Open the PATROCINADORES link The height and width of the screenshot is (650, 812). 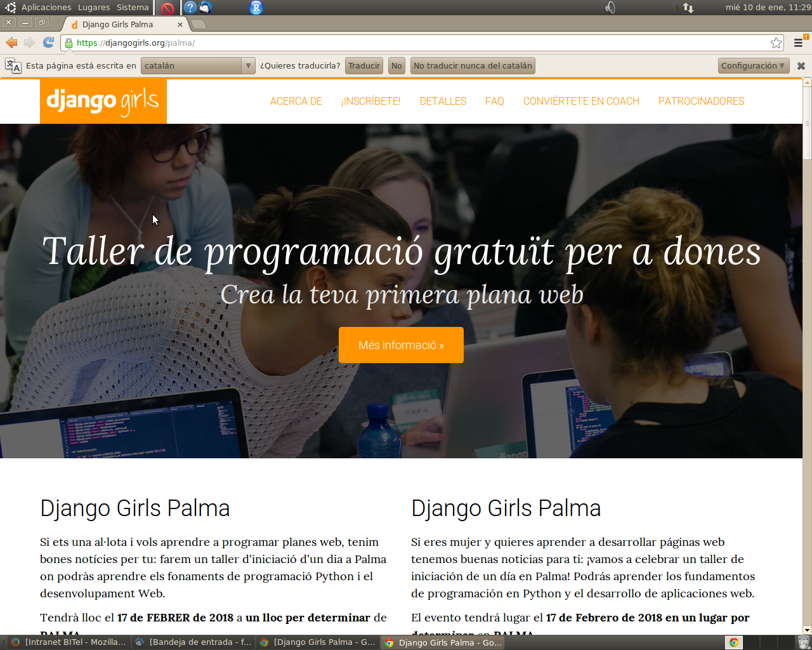point(701,101)
